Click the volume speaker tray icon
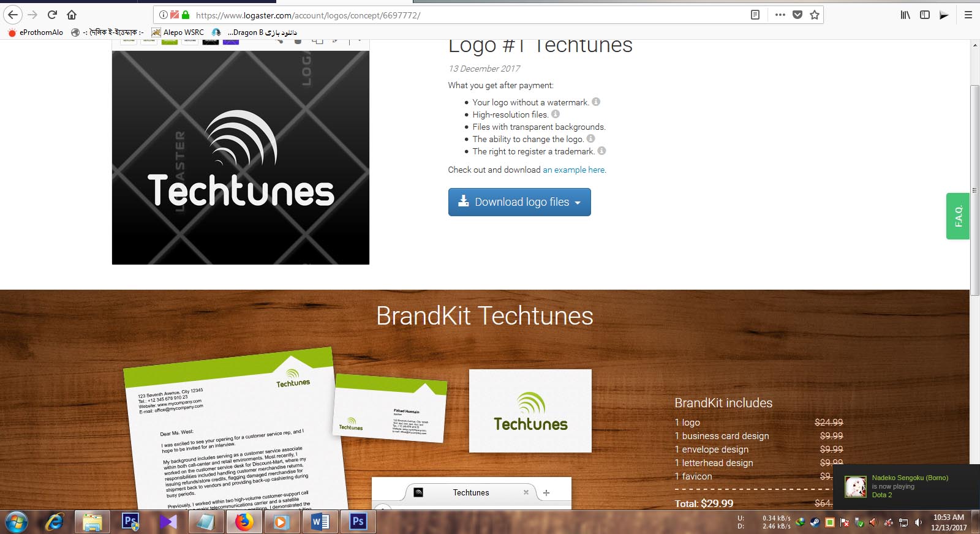Viewport: 980px width, 534px height. click(918, 522)
